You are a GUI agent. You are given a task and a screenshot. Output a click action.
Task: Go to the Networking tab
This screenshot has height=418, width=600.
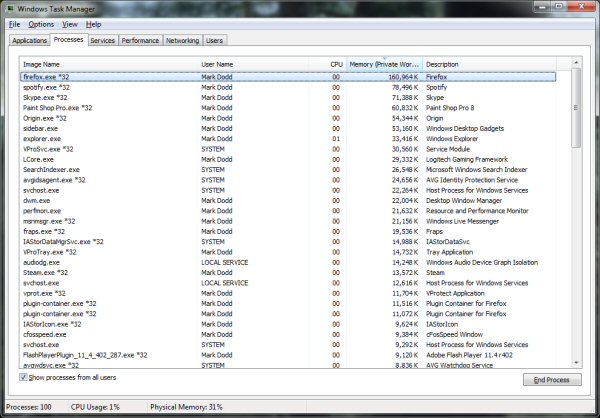pyautogui.click(x=183, y=40)
